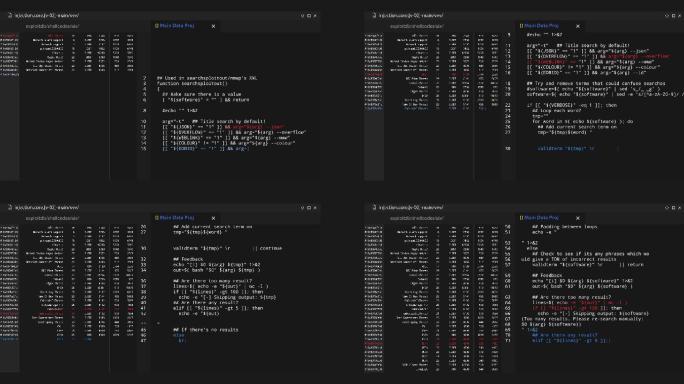Click the title icon of top-left window
Viewport: 684px width, 384px height.
10,15
